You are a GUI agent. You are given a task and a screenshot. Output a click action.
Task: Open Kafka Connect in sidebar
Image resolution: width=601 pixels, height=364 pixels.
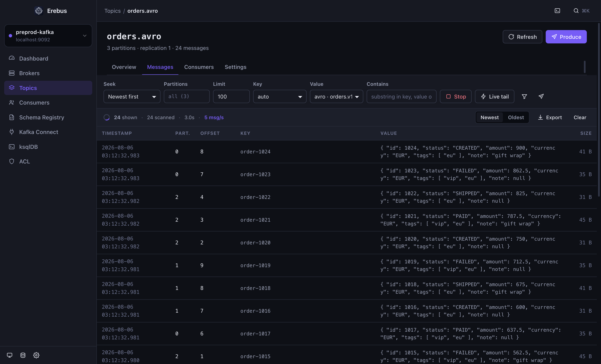(48, 132)
